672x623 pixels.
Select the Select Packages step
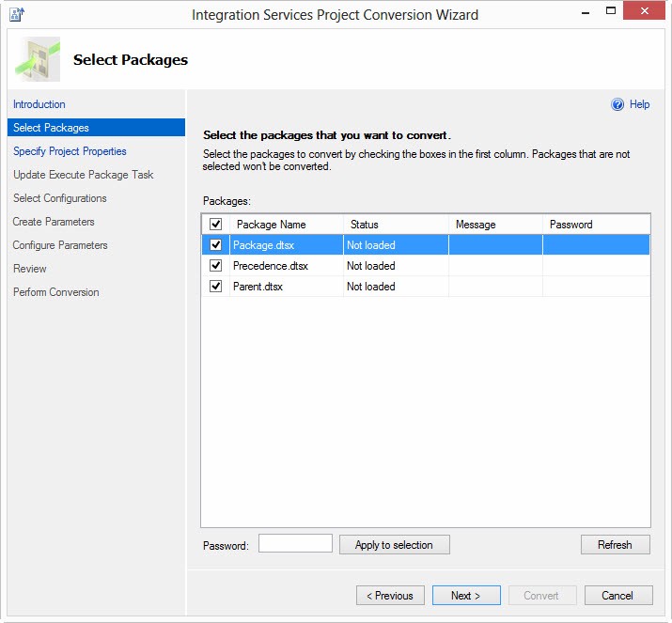point(96,128)
